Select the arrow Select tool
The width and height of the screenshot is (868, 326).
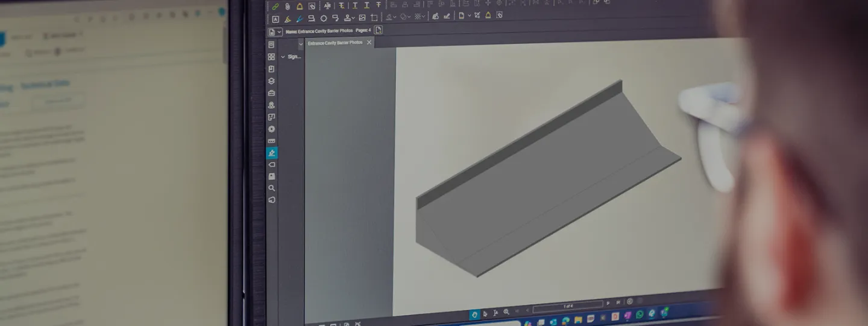click(x=485, y=314)
